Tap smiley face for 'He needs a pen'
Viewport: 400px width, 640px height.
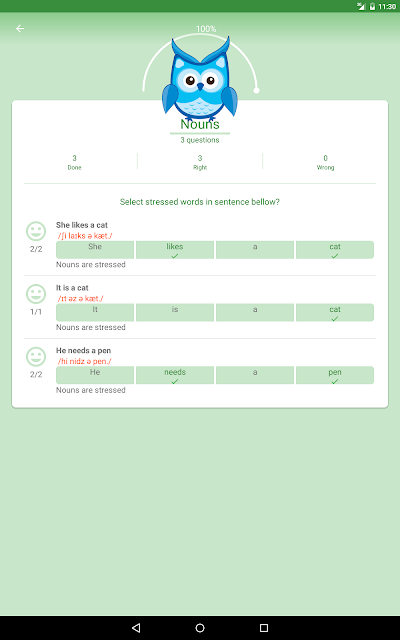pyautogui.click(x=36, y=357)
